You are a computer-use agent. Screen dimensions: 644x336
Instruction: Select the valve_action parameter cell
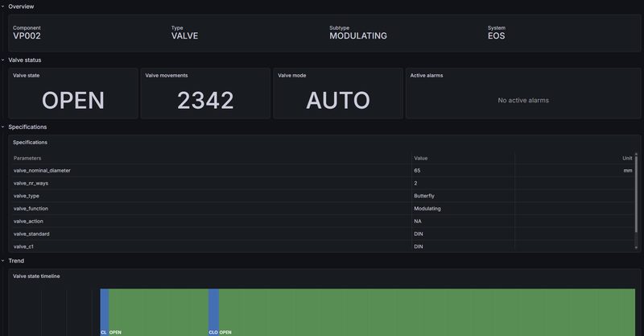[x=211, y=222]
